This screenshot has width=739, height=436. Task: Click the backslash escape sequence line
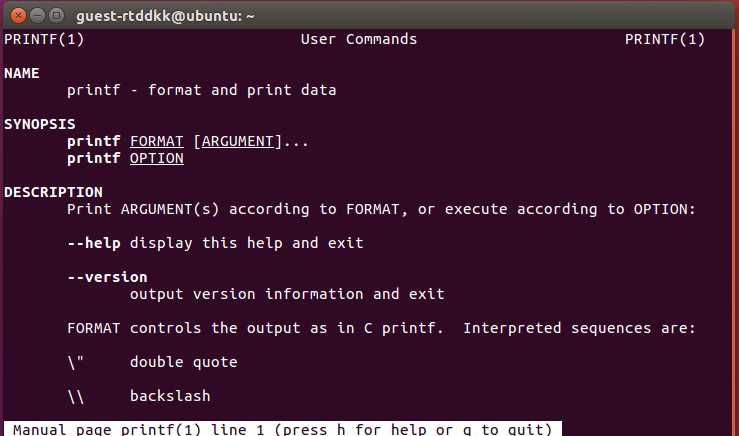(x=139, y=396)
